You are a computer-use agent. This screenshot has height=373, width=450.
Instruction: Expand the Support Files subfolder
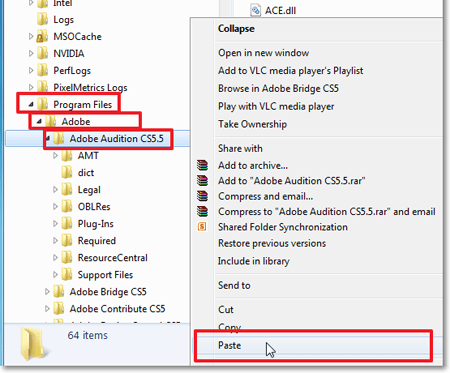[55, 274]
